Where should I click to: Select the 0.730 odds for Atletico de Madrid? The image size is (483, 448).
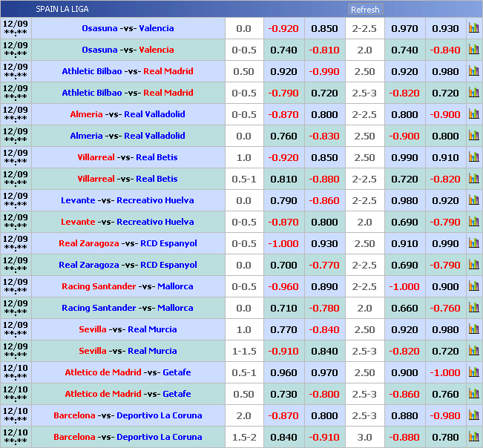[x=283, y=394]
